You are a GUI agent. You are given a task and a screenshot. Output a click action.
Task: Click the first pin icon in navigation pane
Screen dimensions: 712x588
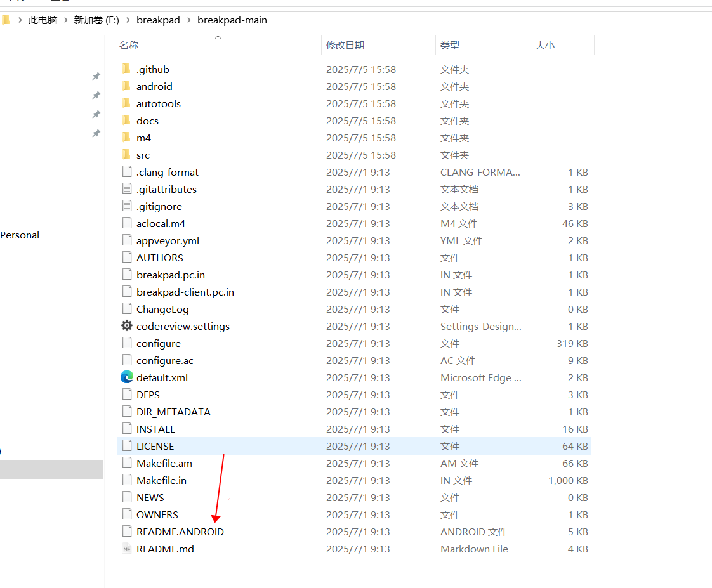pos(96,76)
